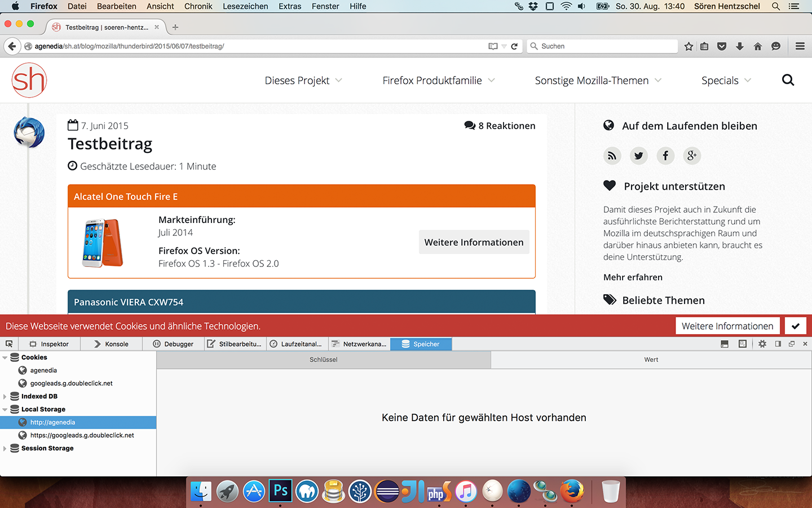
Task: Go to the Firefox home page
Action: click(758, 46)
